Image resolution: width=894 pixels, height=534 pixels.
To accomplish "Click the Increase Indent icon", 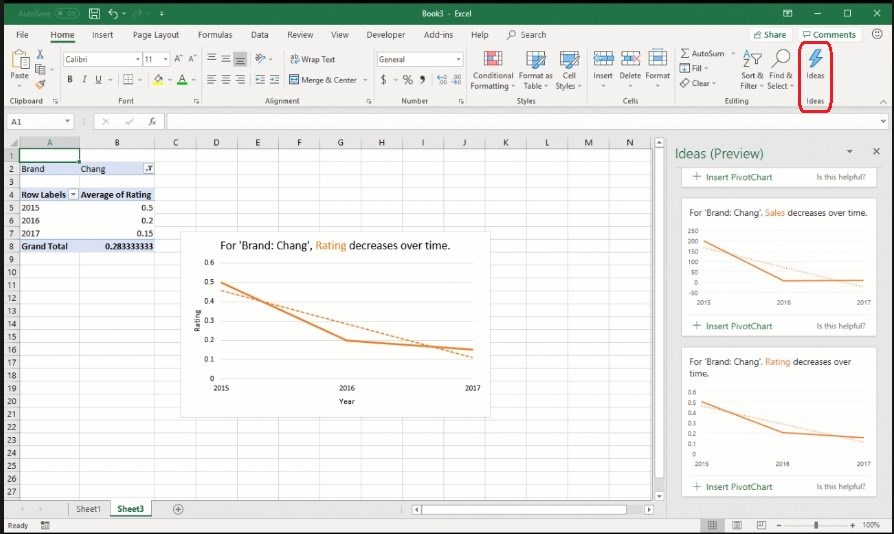I will tap(274, 79).
